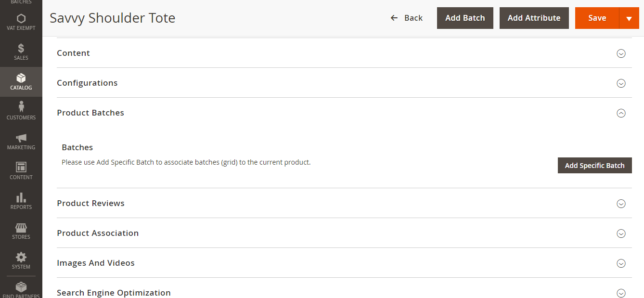644x298 pixels.
Task: Expand the Images And Videos section
Action: (621, 263)
